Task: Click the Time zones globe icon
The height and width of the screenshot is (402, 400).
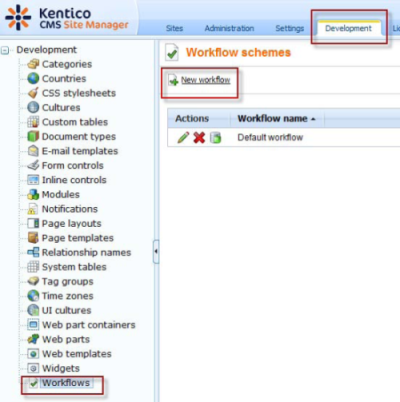Action: pyautogui.click(x=33, y=296)
